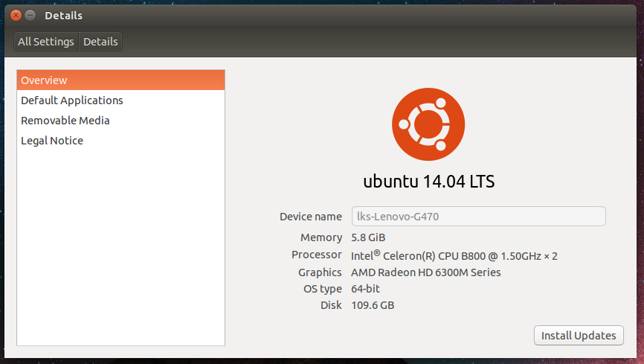
Task: Click the 'Memory' label
Action: [x=321, y=237]
